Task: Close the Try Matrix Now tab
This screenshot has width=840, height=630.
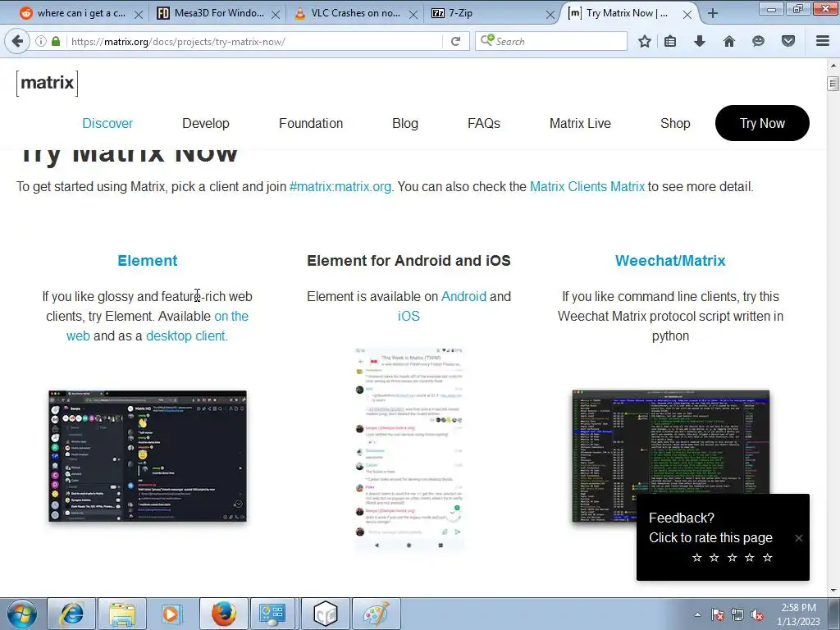Action: coord(687,15)
